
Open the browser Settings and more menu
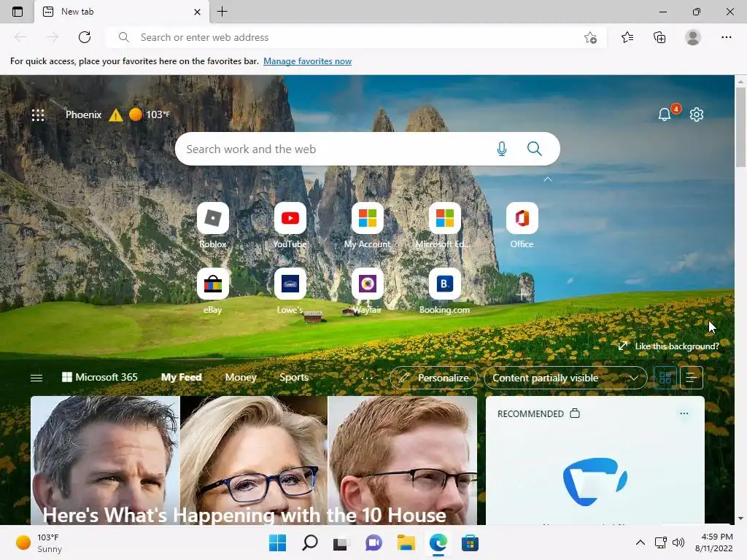click(726, 37)
